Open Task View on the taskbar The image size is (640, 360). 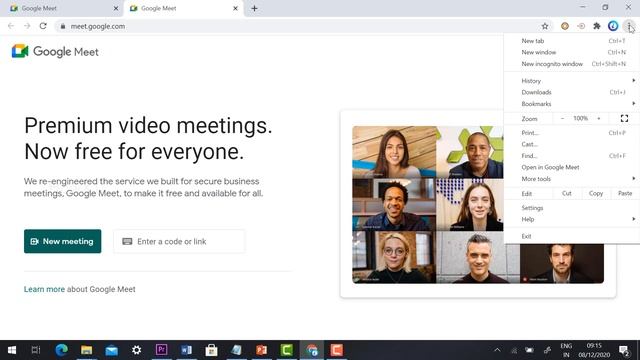tap(36, 350)
